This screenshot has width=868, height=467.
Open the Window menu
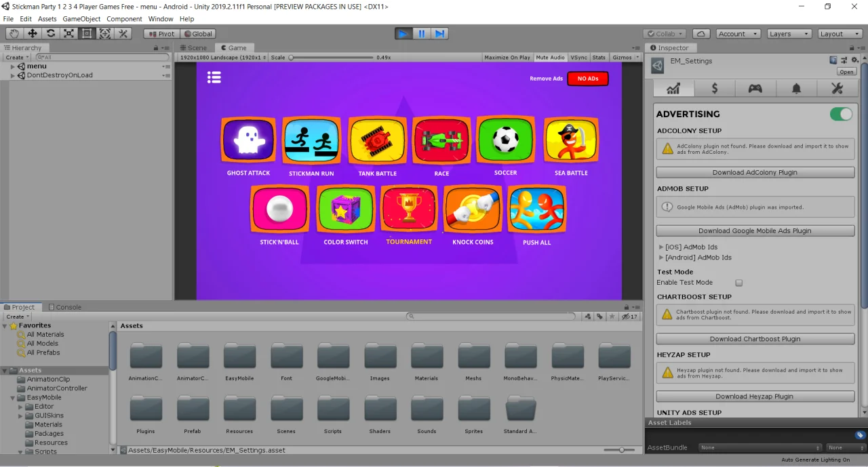point(161,19)
